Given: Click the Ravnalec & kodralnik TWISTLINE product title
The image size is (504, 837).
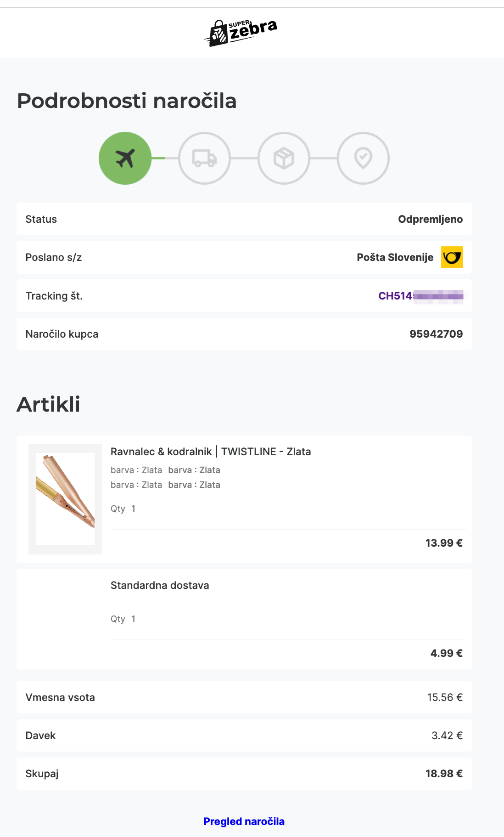Looking at the screenshot, I should pos(211,452).
